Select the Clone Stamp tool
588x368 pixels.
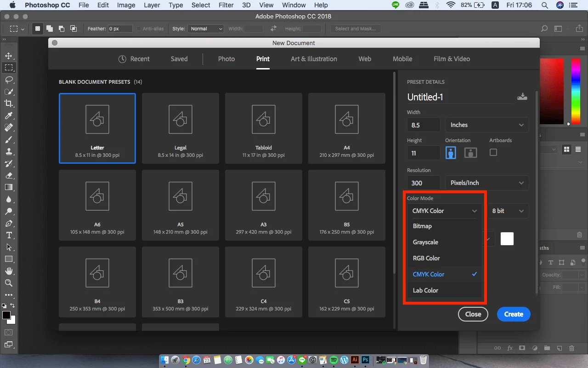point(8,151)
